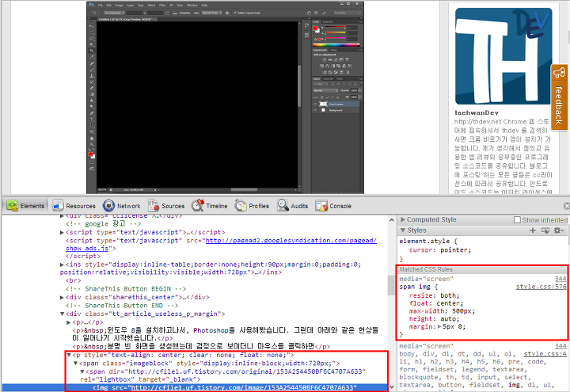This screenshot has height=392, width=570.
Task: Select the closing </script> tag row
Action: 83,256
